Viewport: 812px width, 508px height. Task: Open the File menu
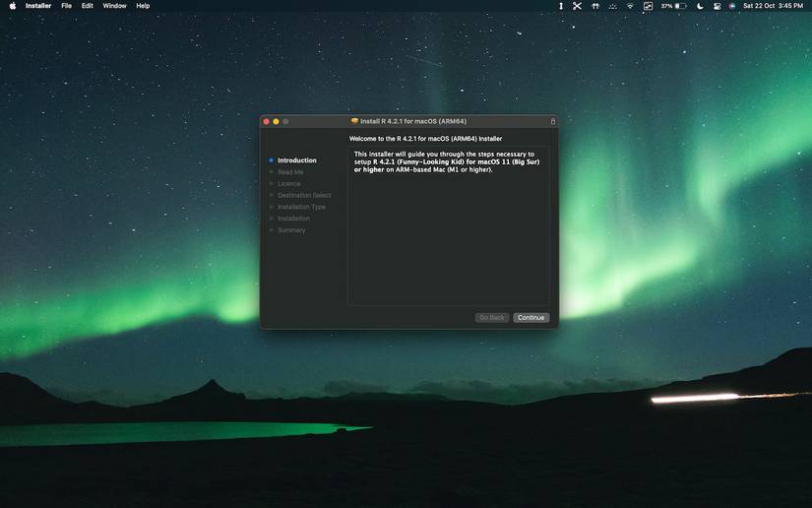coord(66,6)
